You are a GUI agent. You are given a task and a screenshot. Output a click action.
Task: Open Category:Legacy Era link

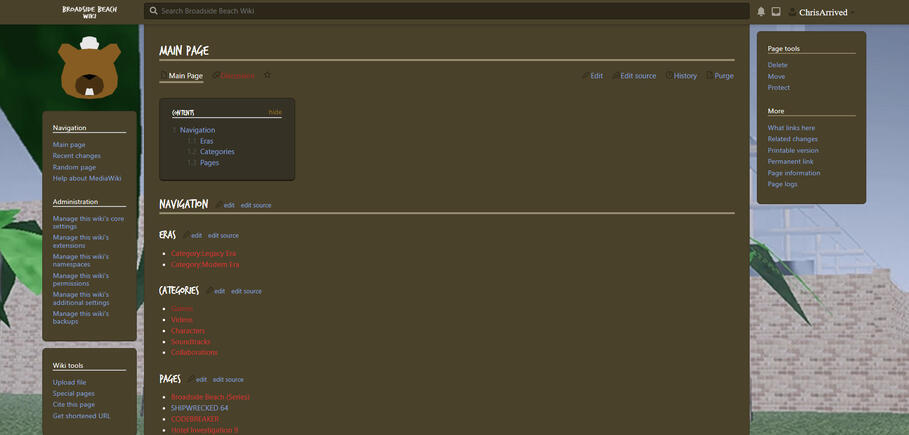[x=204, y=254]
